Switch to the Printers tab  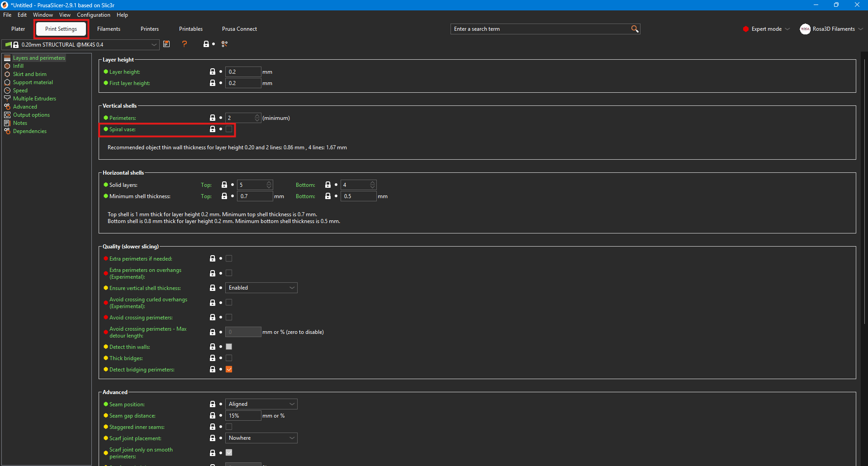tap(150, 29)
